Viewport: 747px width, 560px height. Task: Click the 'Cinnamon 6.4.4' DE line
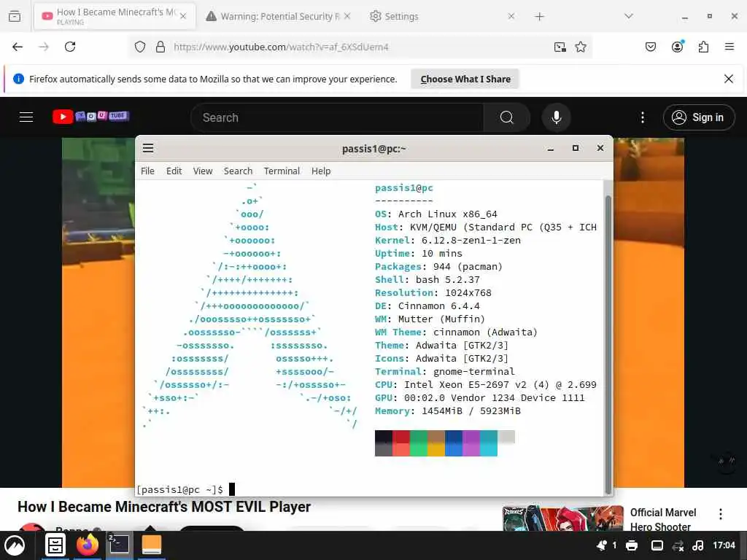(x=427, y=306)
